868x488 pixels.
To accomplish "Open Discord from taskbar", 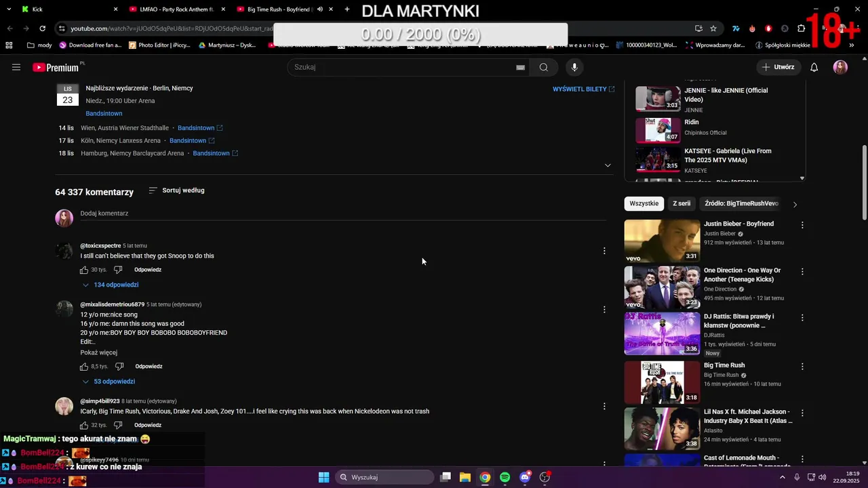I will [x=525, y=477].
